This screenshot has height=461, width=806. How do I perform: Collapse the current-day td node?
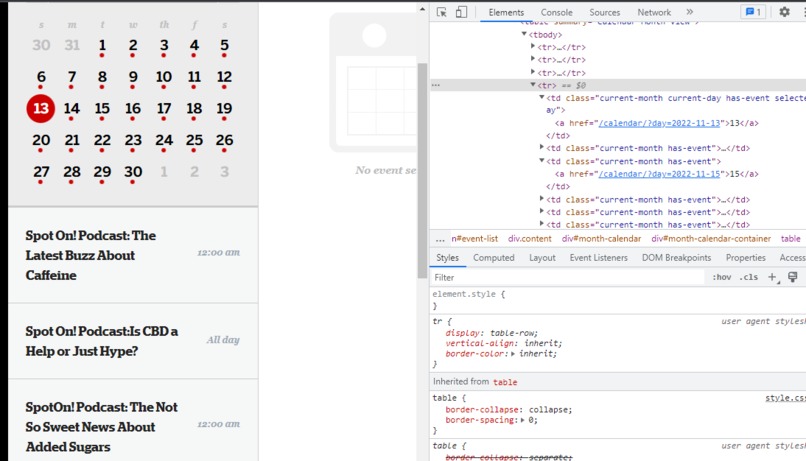pyautogui.click(x=541, y=97)
